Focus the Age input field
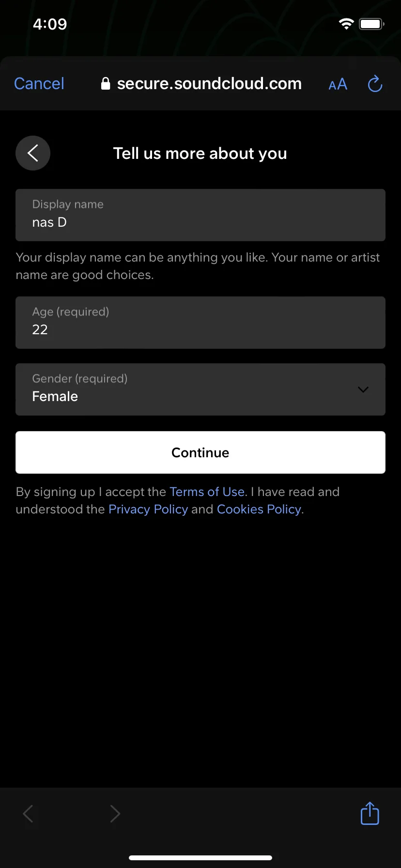This screenshot has height=868, width=401. 200,323
